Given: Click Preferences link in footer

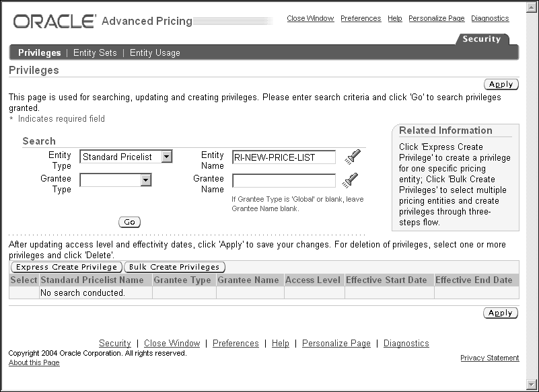Looking at the screenshot, I should pyautogui.click(x=236, y=343).
